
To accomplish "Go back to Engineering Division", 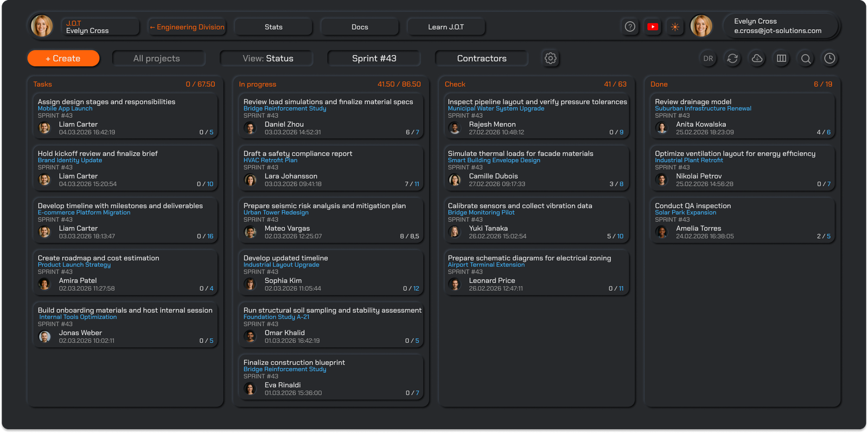I will pos(187,27).
